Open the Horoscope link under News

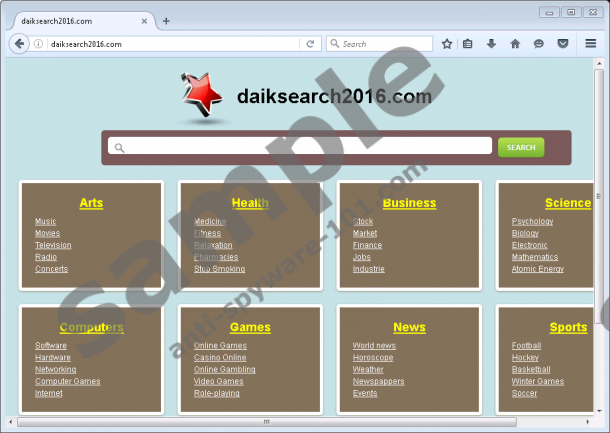tap(373, 357)
